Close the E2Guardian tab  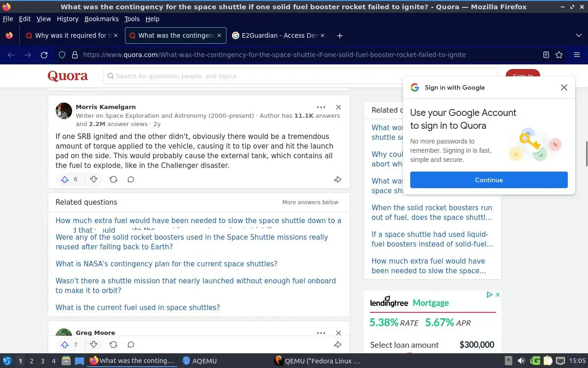pos(322,35)
